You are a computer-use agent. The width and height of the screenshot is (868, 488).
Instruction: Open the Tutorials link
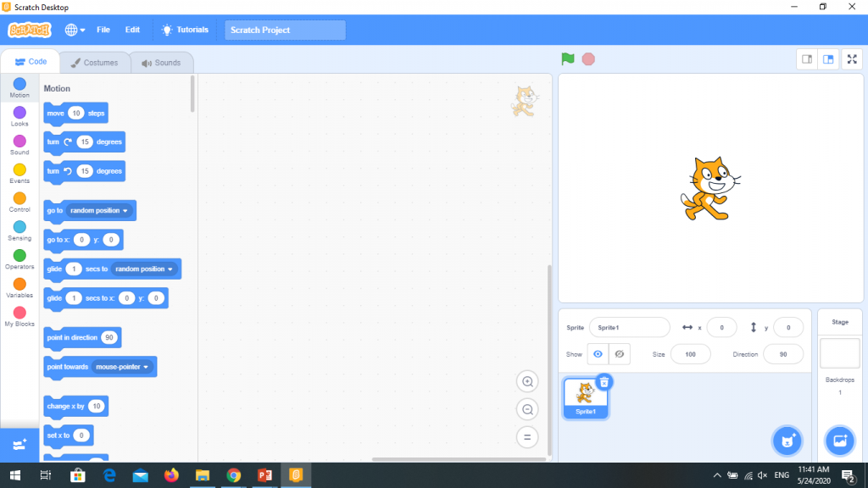tap(184, 30)
